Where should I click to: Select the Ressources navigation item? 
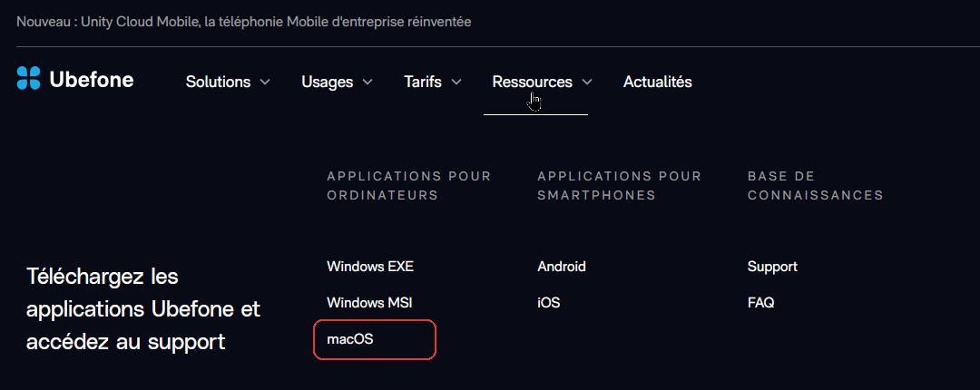point(532,82)
